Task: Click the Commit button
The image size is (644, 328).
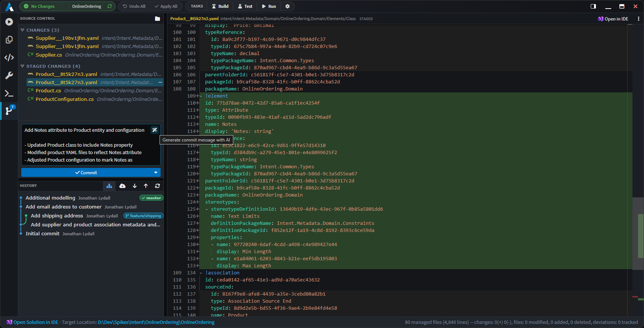Action: click(86, 173)
